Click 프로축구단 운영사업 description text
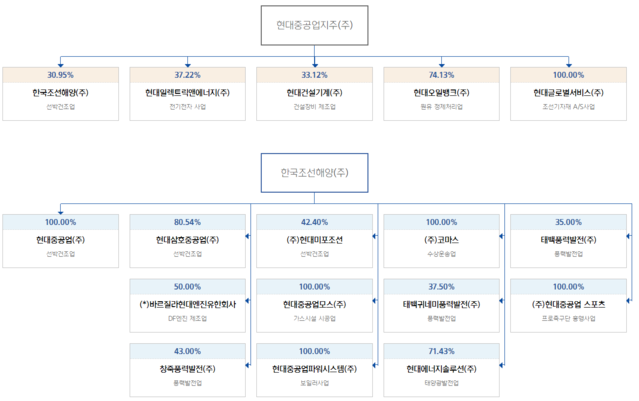Viewport: 639px width, 401px height. point(568,318)
